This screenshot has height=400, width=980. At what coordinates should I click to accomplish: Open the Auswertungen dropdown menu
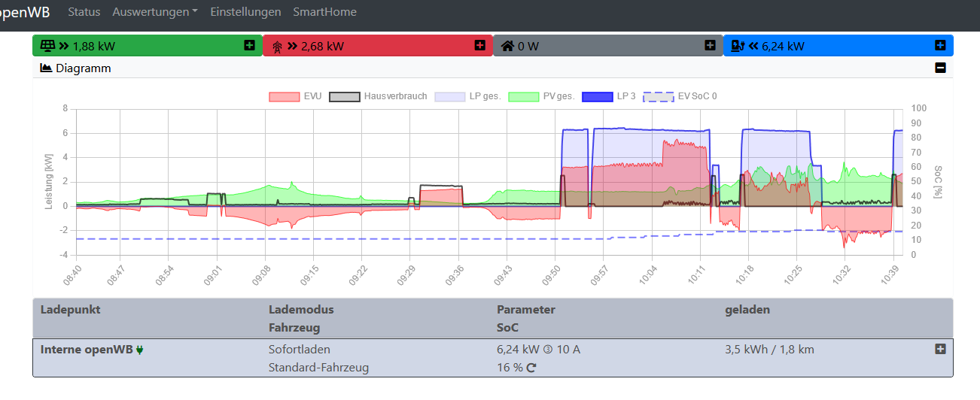coord(155,12)
